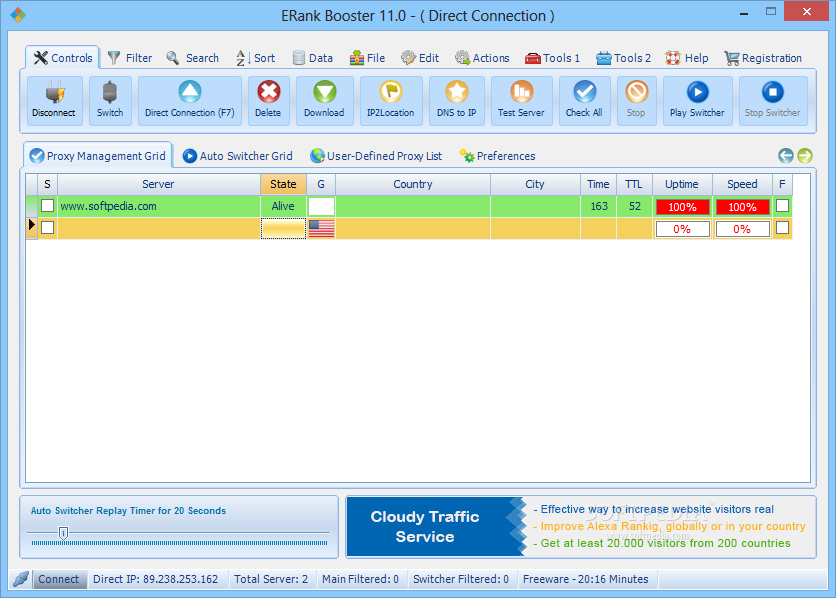Click the Main Filtered: 0 status entry
Image resolution: width=836 pixels, height=598 pixels.
point(360,579)
